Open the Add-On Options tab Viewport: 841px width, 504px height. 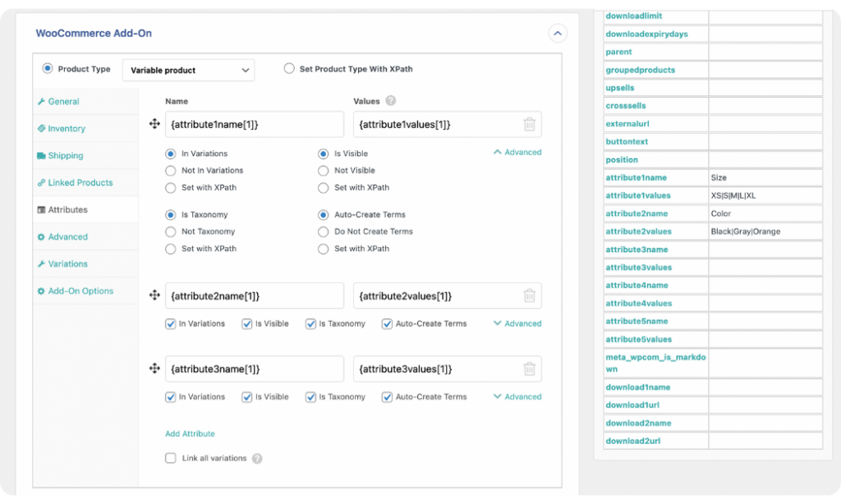tap(80, 291)
